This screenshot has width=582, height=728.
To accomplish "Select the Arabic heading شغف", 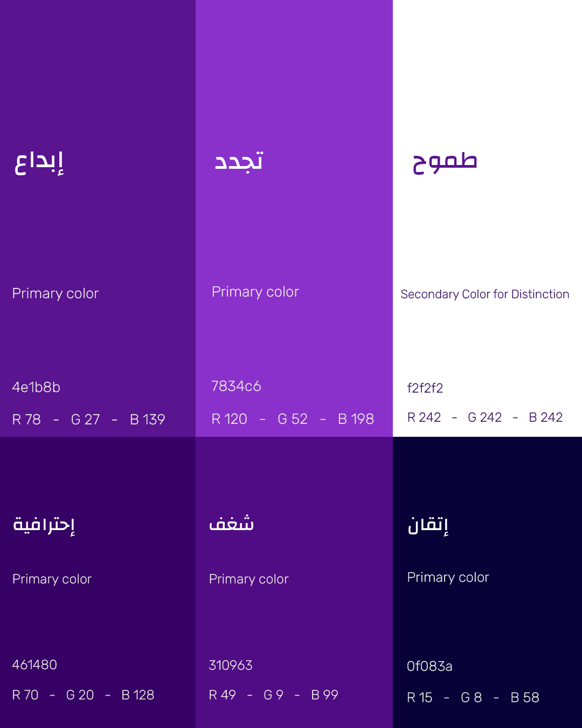I will 231,523.
